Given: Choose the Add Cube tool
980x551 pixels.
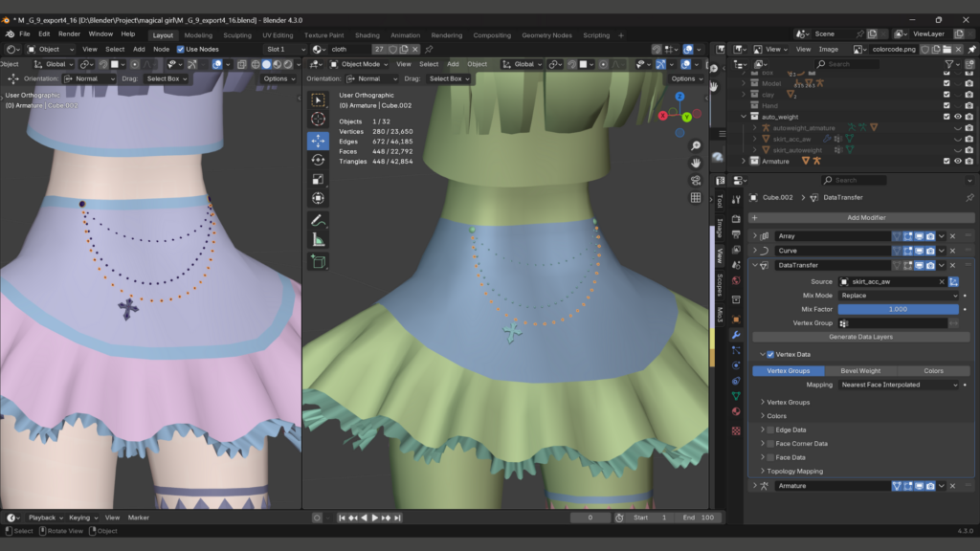Looking at the screenshot, I should [318, 261].
